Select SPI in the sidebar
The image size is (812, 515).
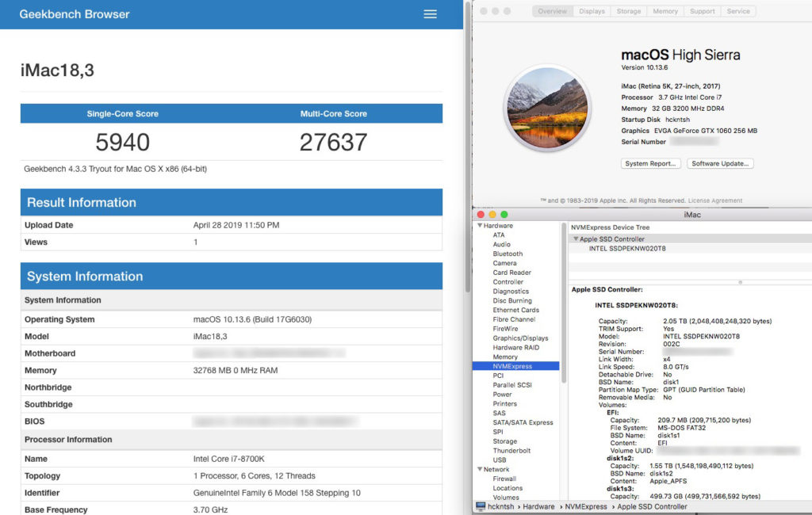point(498,432)
